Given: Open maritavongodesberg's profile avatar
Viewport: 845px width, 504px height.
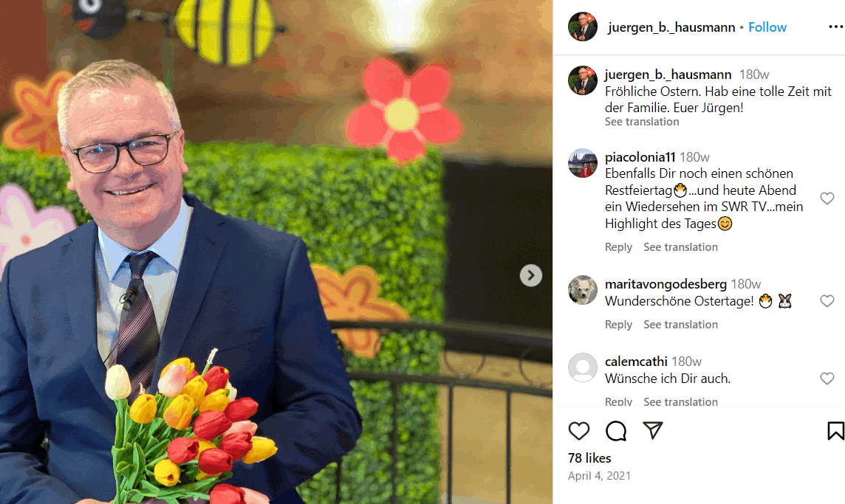Looking at the screenshot, I should pyautogui.click(x=583, y=290).
